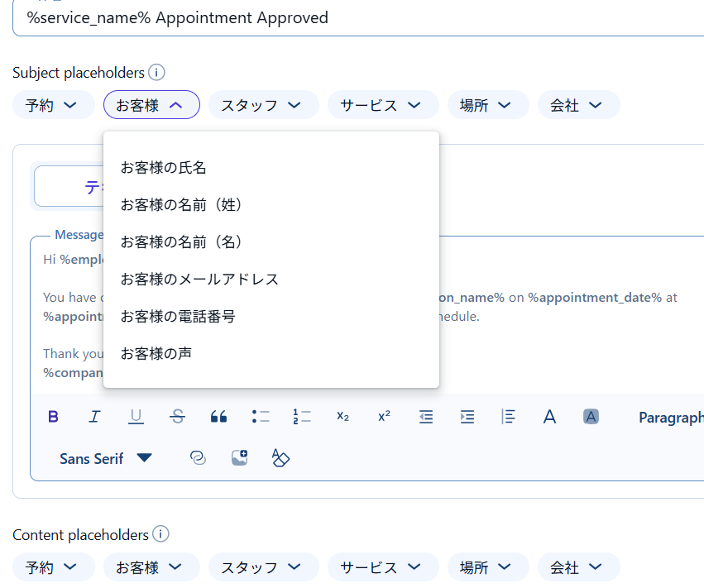Create a numbered list
The image size is (704, 588).
click(x=301, y=417)
